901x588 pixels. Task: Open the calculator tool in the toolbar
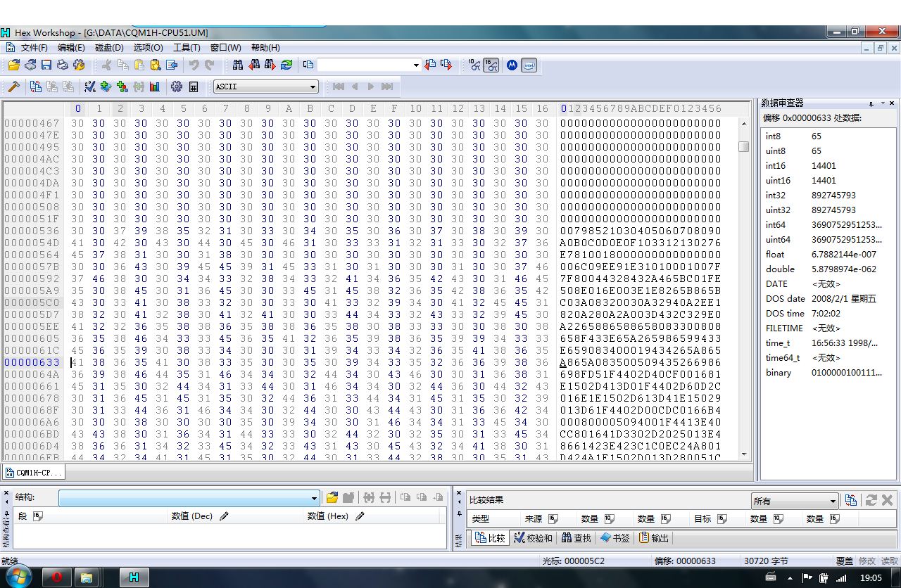tap(194, 87)
